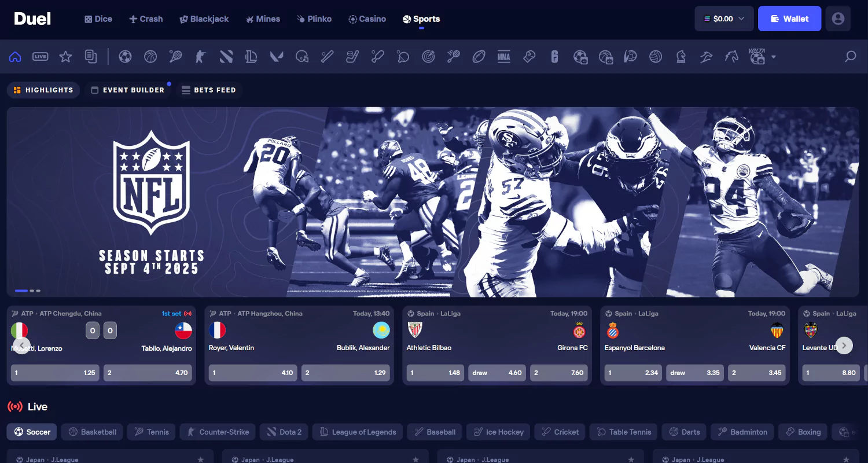Select the basketball sport icon
The image size is (868, 463).
[x=150, y=56]
